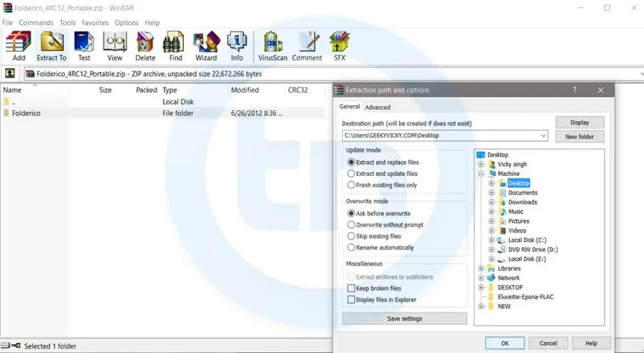The height and width of the screenshot is (353, 644).
Task: Click the DVD RW Drive (D:) icon
Action: [502, 249]
